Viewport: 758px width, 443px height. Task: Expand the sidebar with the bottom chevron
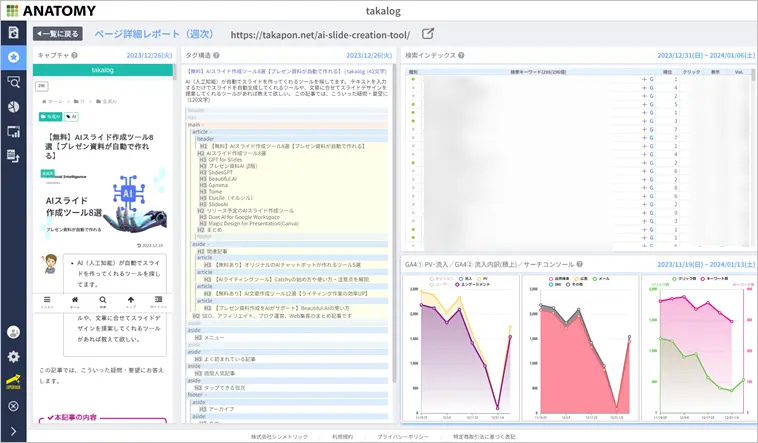coord(14,431)
